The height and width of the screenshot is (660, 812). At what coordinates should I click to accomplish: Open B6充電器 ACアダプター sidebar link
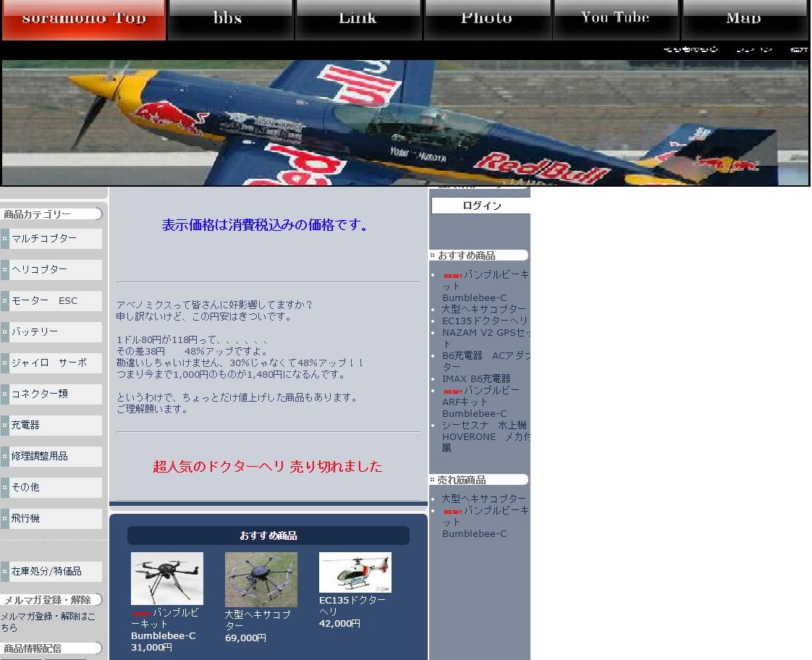(486, 361)
